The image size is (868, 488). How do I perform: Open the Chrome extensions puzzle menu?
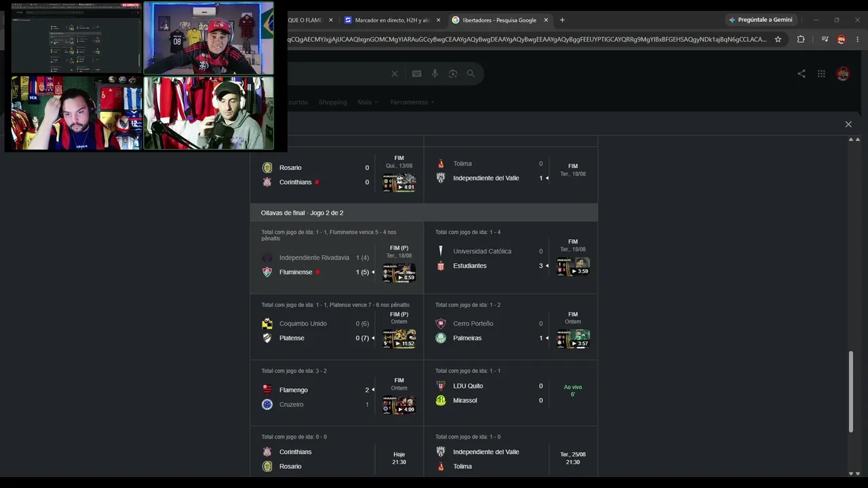tap(801, 39)
